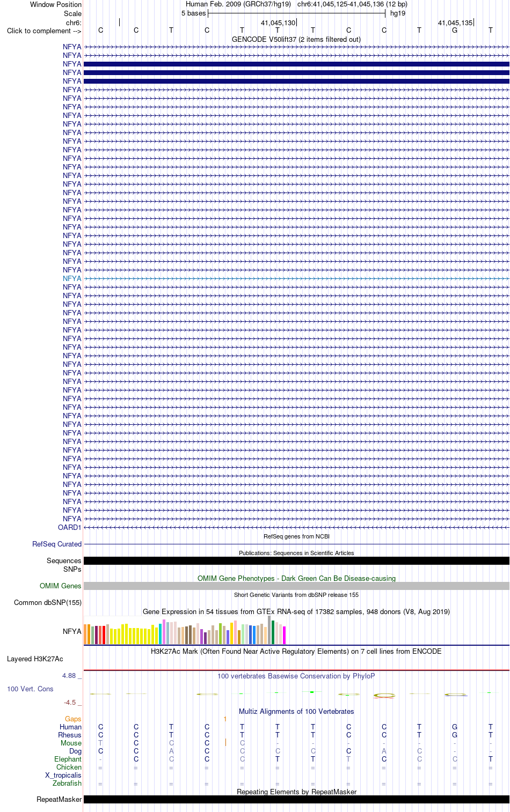
Task: Click the 'RefSeq genes from NCBI' title
Action: coord(296,536)
